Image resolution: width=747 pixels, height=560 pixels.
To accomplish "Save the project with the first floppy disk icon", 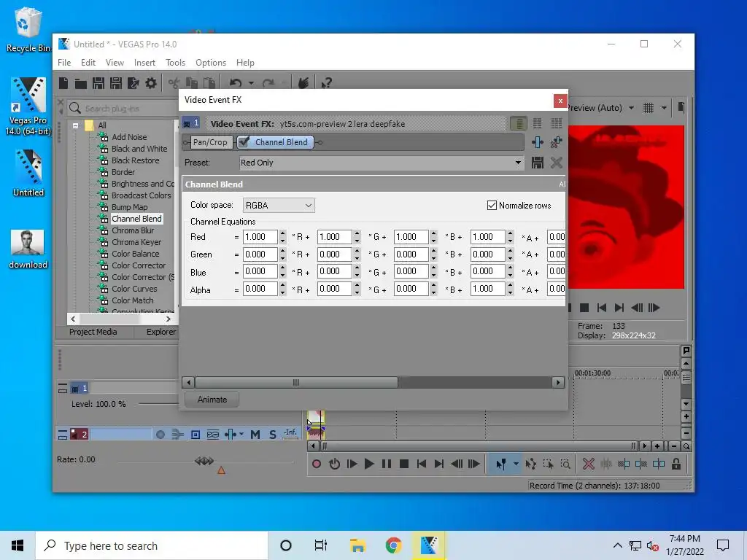I will (98, 83).
